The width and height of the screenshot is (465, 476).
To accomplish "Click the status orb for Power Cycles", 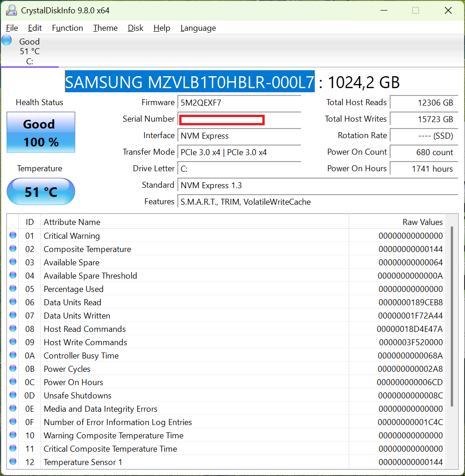I will click(x=13, y=368).
